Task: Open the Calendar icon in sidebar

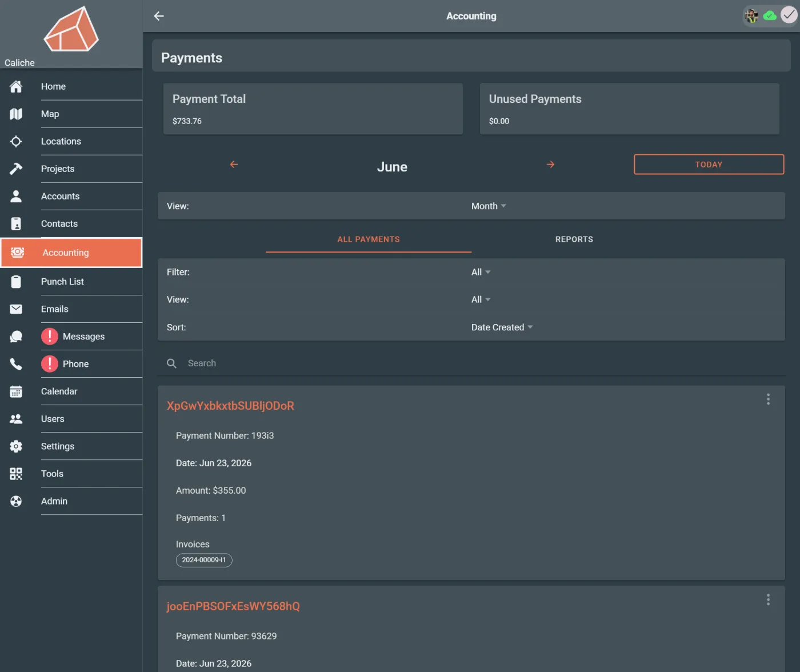Action: coord(16,391)
